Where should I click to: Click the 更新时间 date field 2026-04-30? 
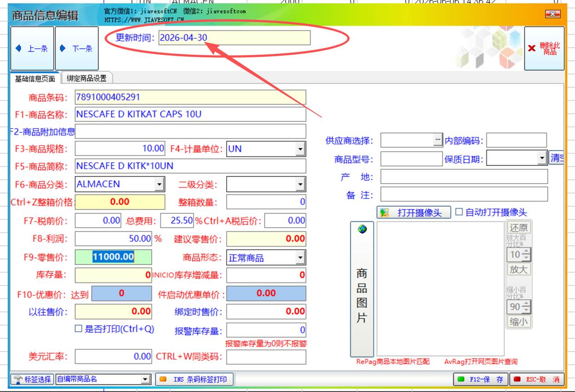[234, 38]
